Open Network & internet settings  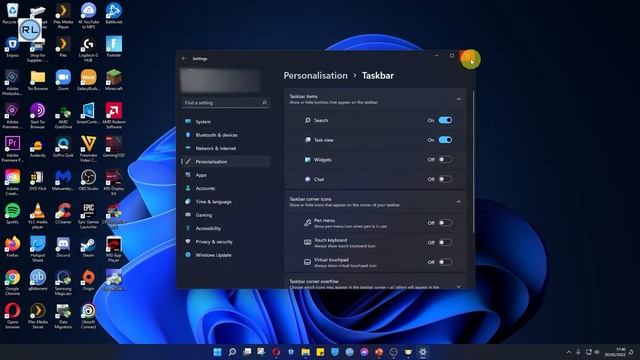click(x=226, y=148)
